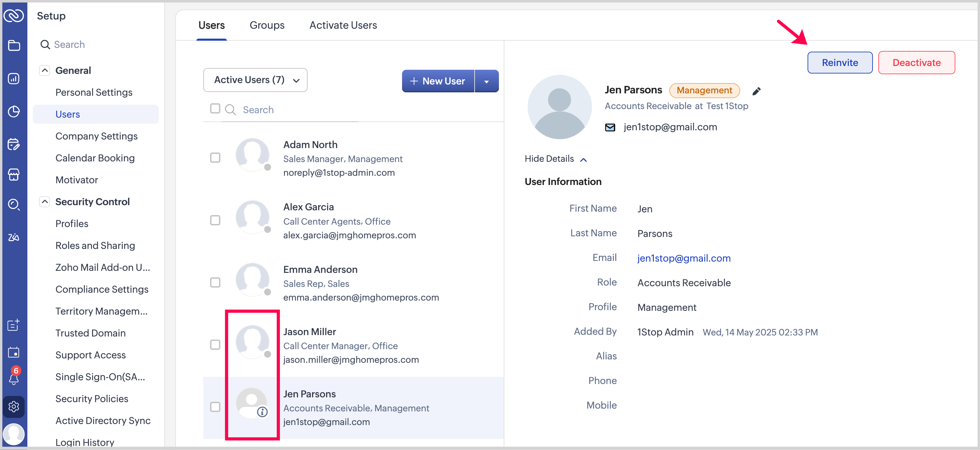
Task: Click the Setup gear icon in sidebar
Action: [14, 406]
